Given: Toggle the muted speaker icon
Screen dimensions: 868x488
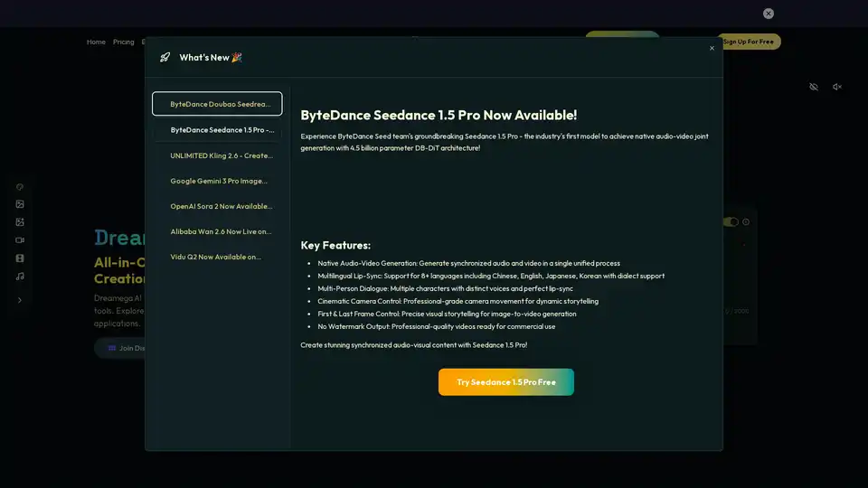Looking at the screenshot, I should [837, 87].
